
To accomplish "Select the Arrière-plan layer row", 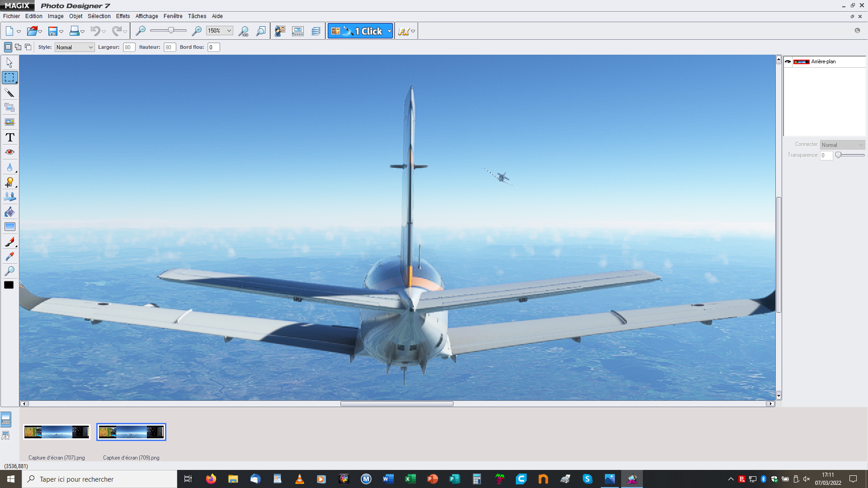I will tap(825, 61).
